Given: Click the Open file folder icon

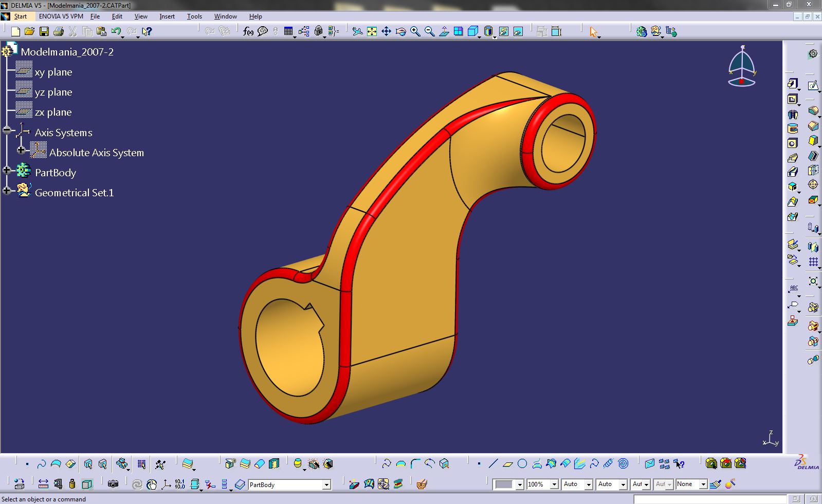Looking at the screenshot, I should tap(29, 32).
